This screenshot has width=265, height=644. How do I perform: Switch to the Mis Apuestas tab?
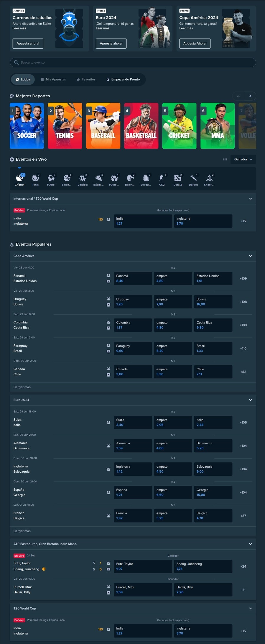tap(53, 80)
